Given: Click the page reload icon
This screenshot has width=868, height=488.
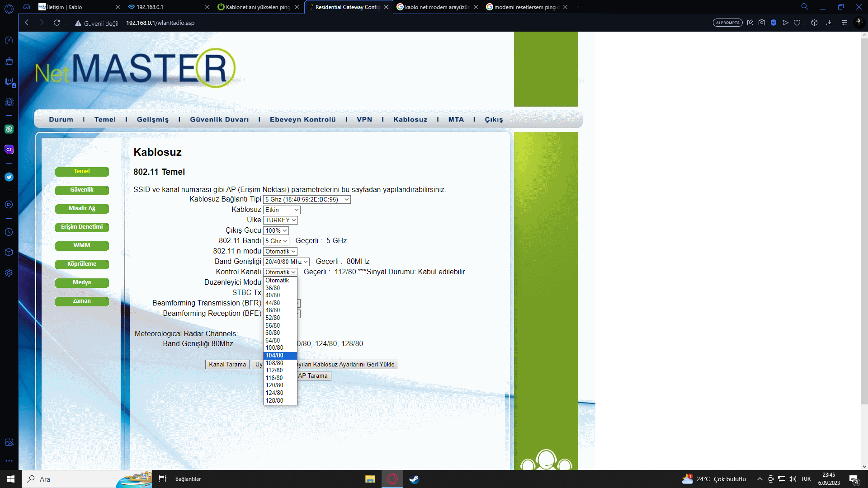Looking at the screenshot, I should pyautogui.click(x=57, y=23).
